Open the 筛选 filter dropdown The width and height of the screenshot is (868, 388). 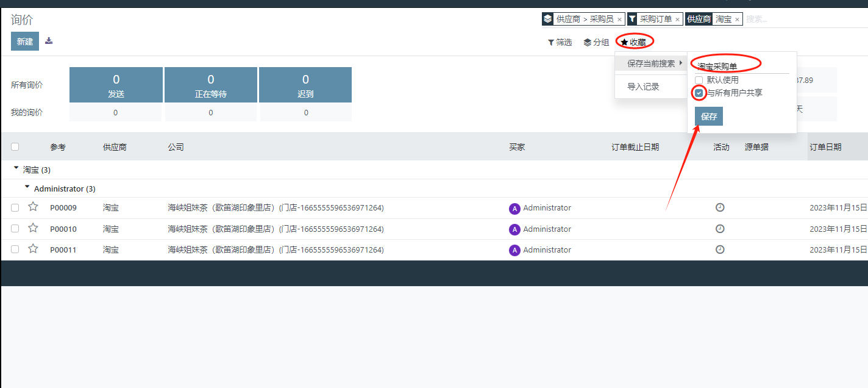coord(560,42)
